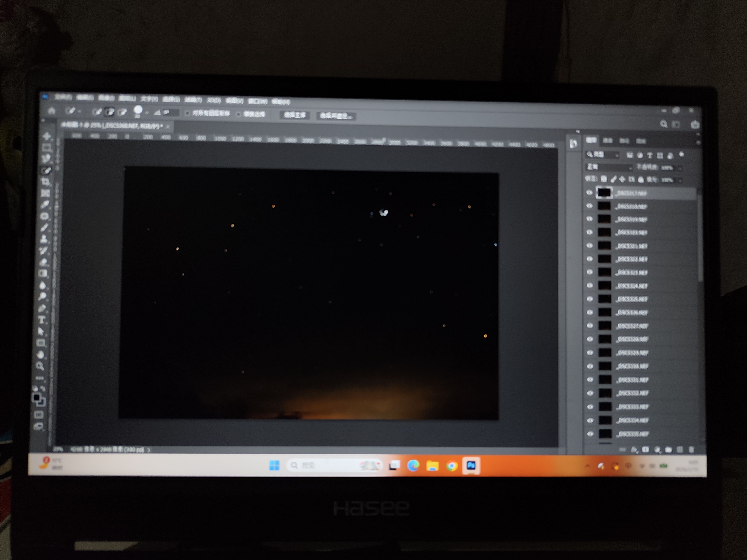Screen dimensions: 747x560
Task: Select the Move tool in toolbar
Action: 47,136
